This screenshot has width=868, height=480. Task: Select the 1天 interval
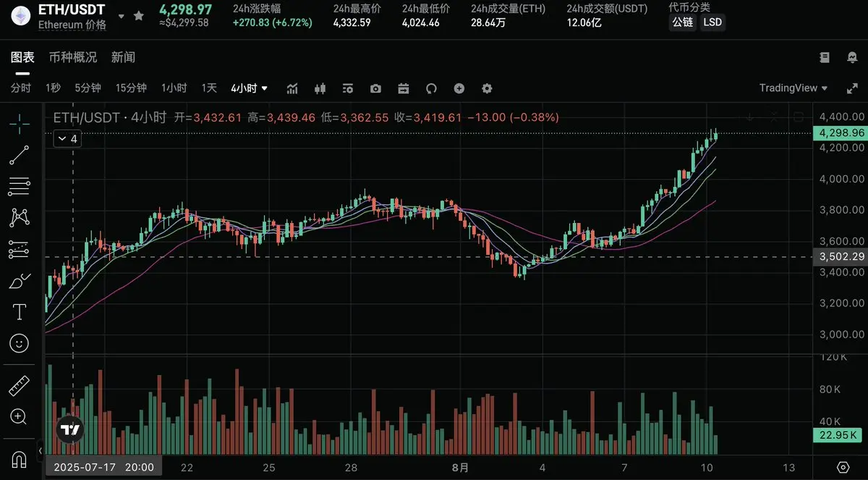[209, 88]
